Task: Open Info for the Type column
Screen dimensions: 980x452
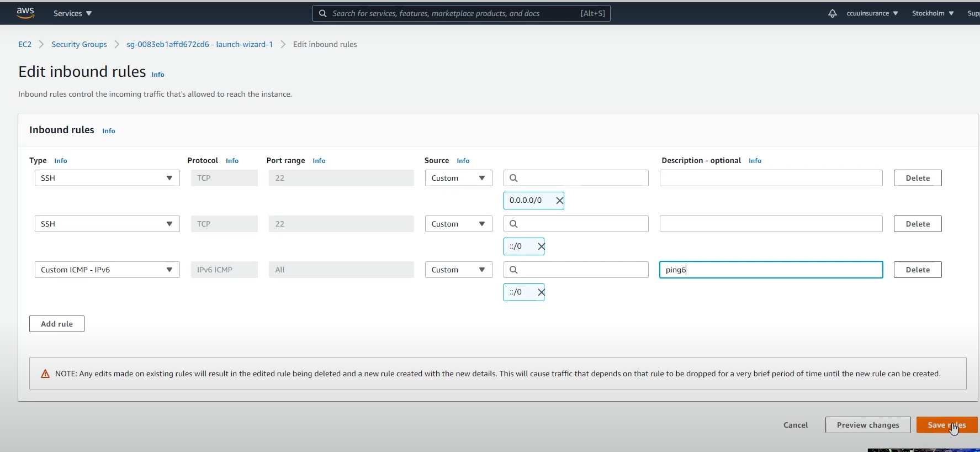Action: [61, 161]
